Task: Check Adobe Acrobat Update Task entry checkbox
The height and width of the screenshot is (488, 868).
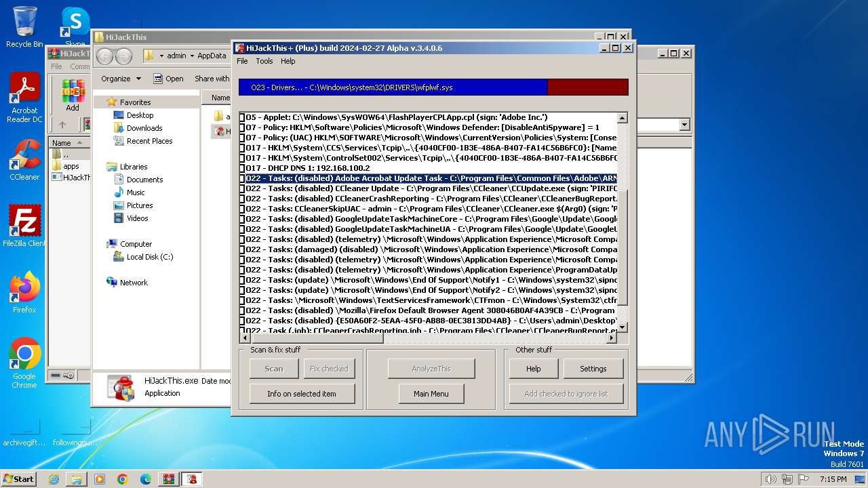Action: [242, 178]
